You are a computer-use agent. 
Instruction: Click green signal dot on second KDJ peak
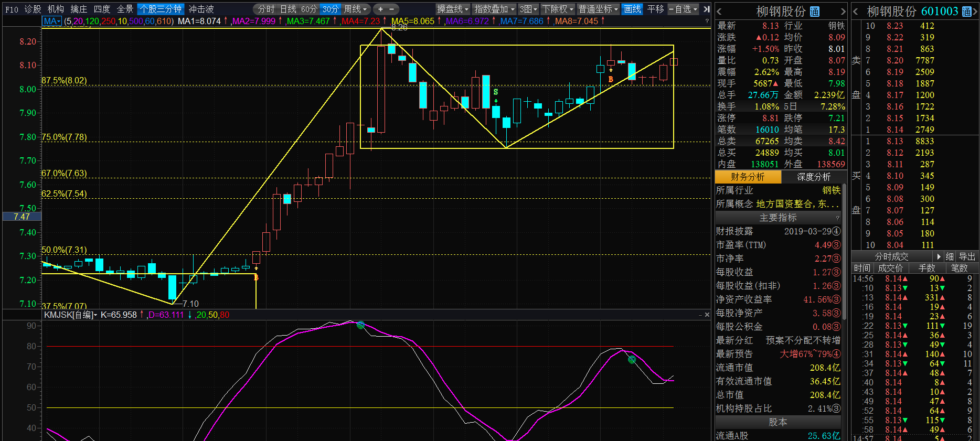point(632,359)
